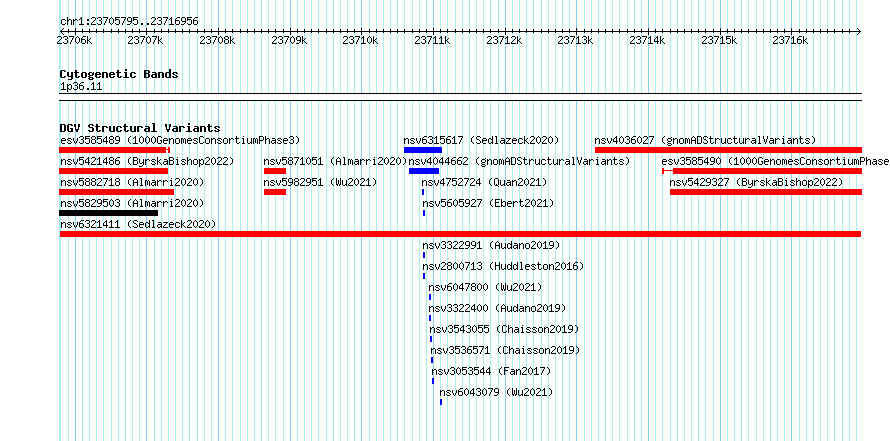Select the red bar under nsv5882718
Viewport: 890px width, 441px height.
pyautogui.click(x=116, y=192)
